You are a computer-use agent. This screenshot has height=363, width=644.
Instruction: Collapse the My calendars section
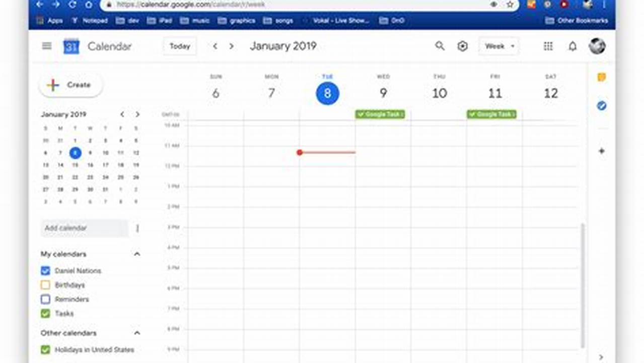click(x=136, y=254)
